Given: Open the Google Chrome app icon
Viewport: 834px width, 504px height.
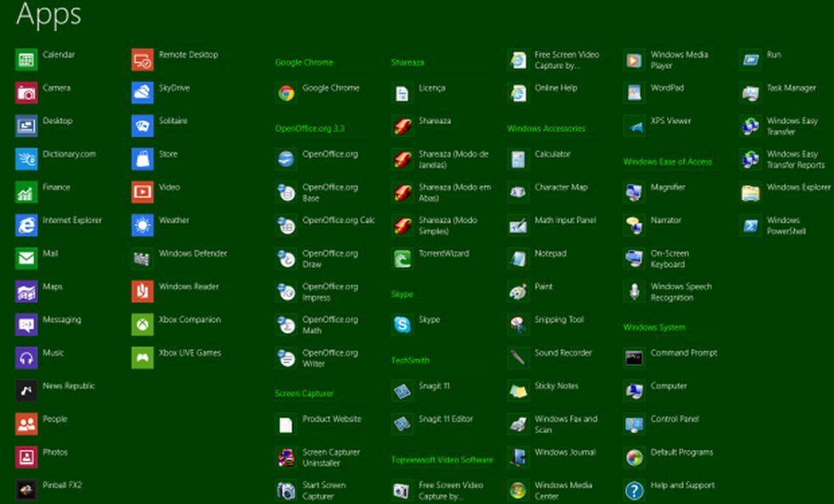Looking at the screenshot, I should [x=286, y=93].
